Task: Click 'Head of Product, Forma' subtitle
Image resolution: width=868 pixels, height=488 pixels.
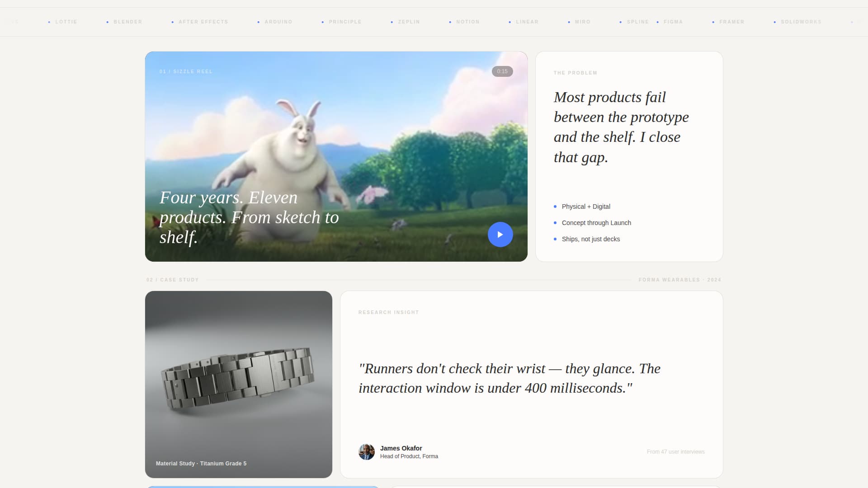Action: click(409, 456)
